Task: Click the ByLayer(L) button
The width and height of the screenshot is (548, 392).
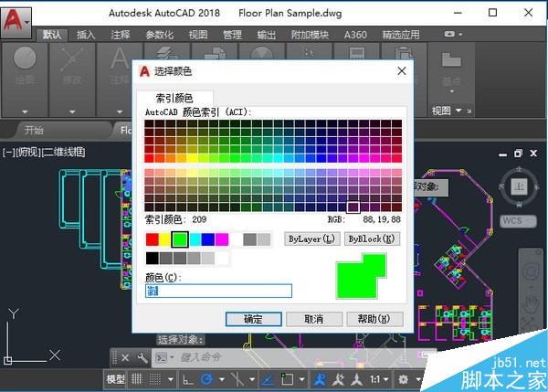Action: click(311, 239)
